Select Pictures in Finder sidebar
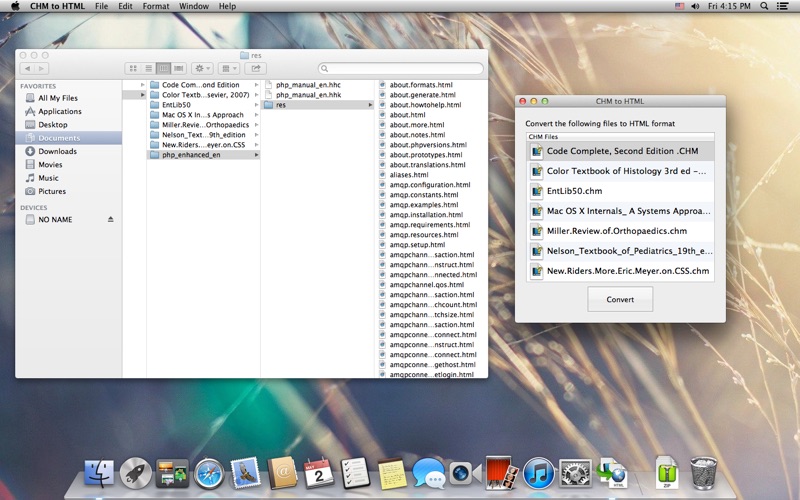The width and height of the screenshot is (800, 500). coord(52,191)
